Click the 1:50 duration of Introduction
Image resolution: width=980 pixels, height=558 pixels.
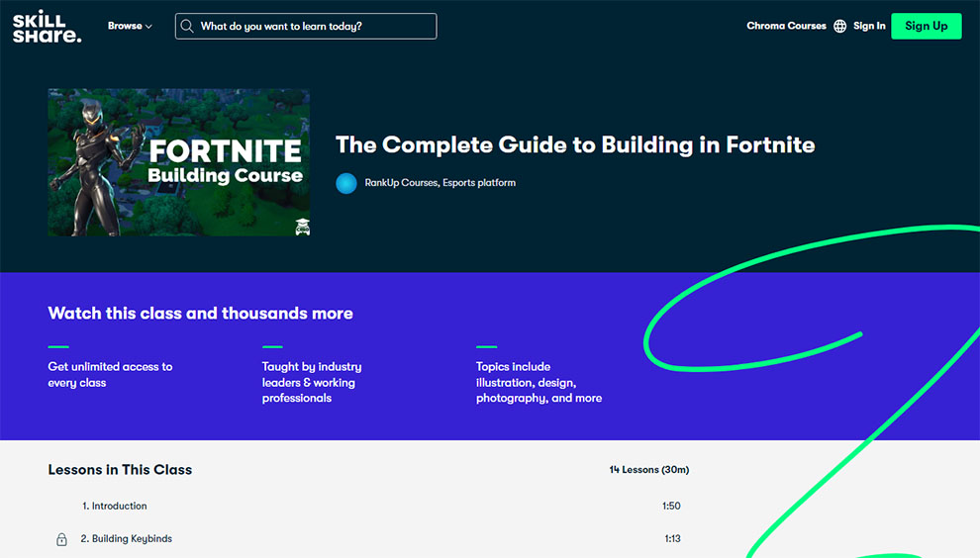pos(671,507)
